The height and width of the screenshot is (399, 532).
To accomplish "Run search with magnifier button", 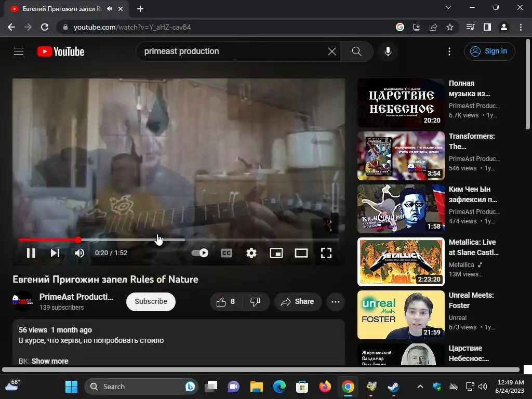I will coord(356,51).
